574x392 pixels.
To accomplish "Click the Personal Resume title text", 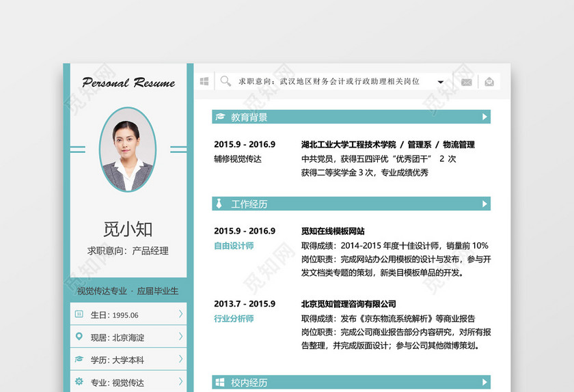I will pyautogui.click(x=128, y=83).
